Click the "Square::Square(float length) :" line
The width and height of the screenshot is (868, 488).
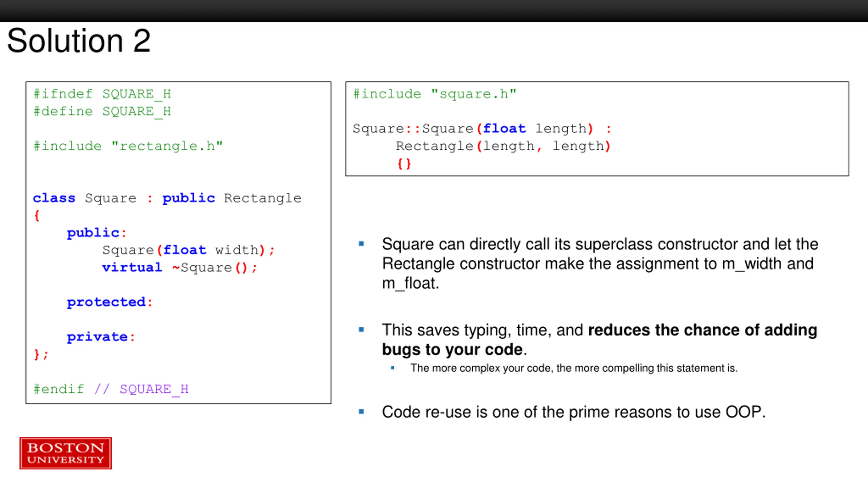[x=482, y=129]
